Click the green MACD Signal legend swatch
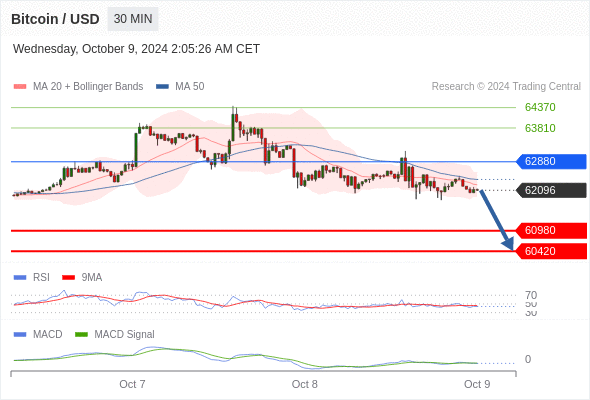Image resolution: width=590 pixels, height=400 pixels. [x=81, y=335]
